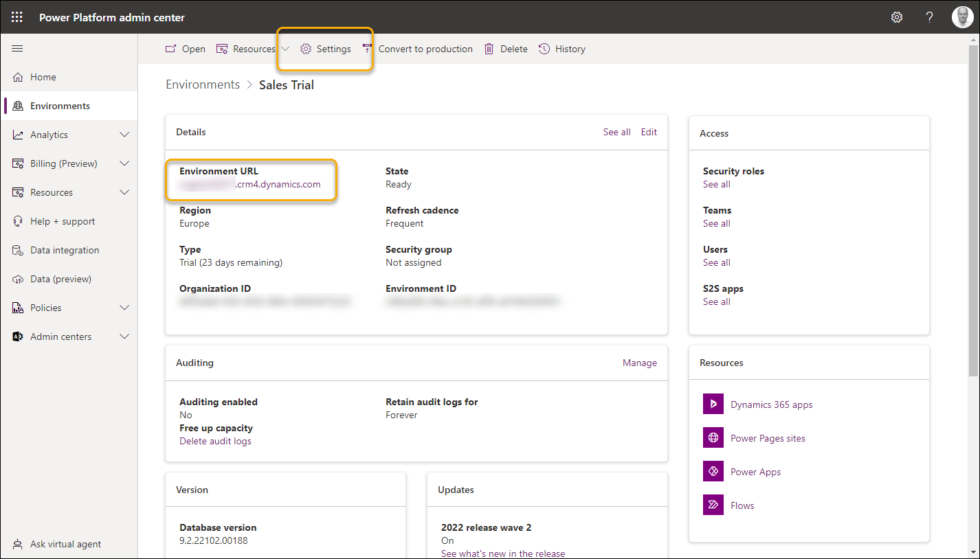
Task: Click '2022 release wave 2' text
Action: 486,527
